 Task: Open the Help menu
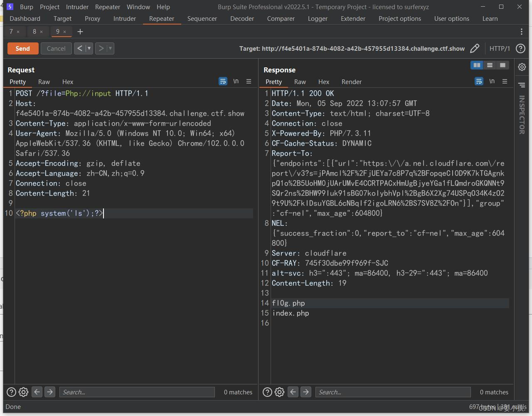click(x=163, y=7)
